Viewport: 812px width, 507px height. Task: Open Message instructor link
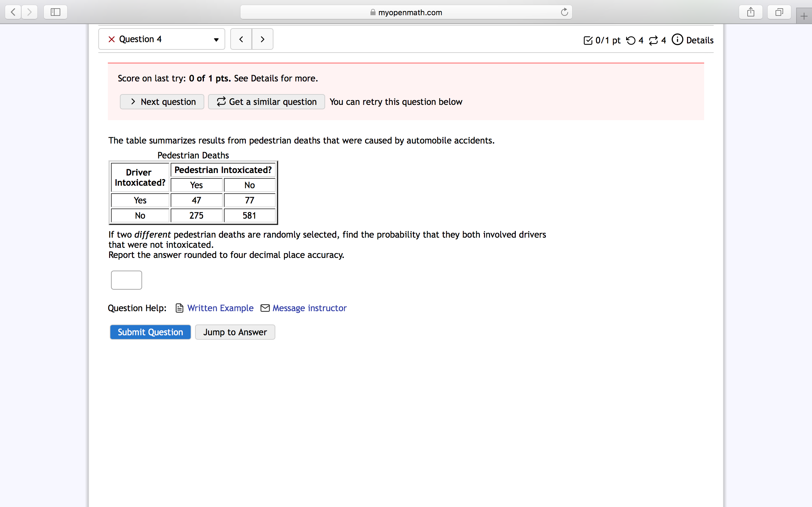(309, 308)
